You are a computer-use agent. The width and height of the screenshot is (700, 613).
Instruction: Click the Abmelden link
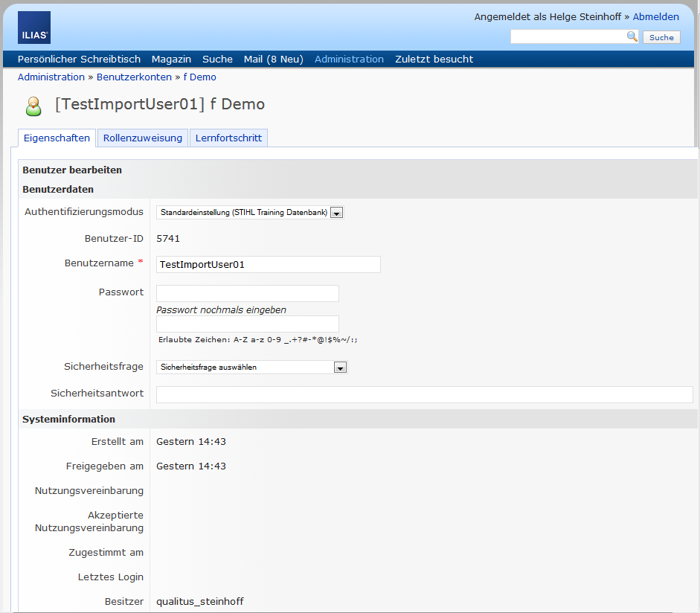(655, 16)
